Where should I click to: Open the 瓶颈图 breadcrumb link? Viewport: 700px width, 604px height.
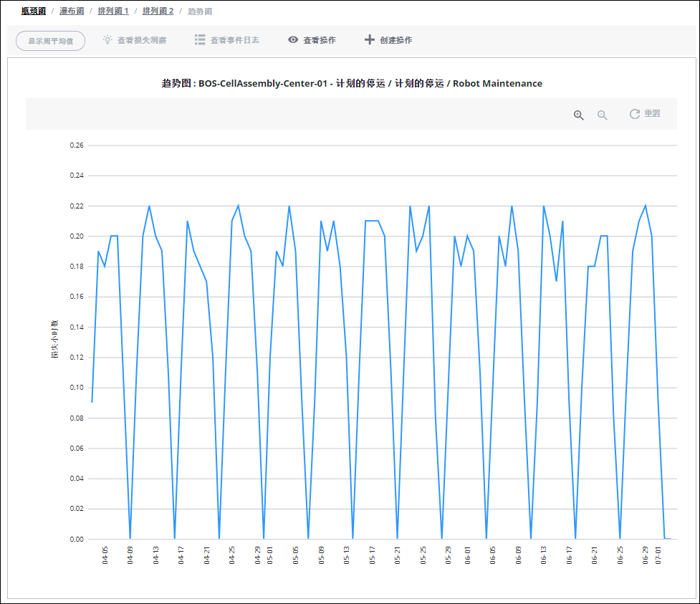34,11
